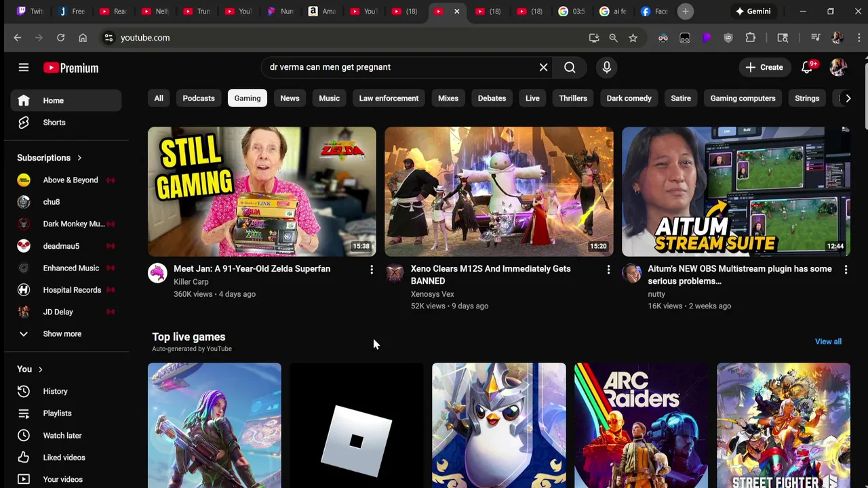
Task: Select the Mixes filter chip
Action: [448, 98]
